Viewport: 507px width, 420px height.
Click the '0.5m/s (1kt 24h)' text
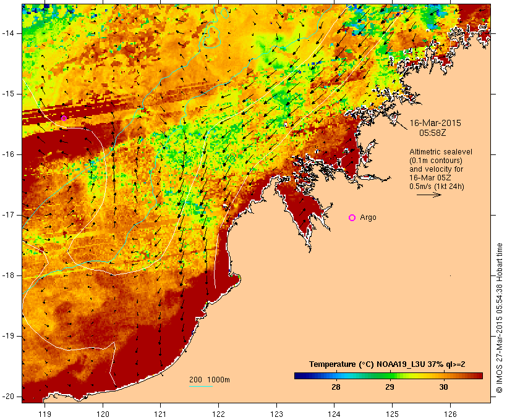click(437, 187)
